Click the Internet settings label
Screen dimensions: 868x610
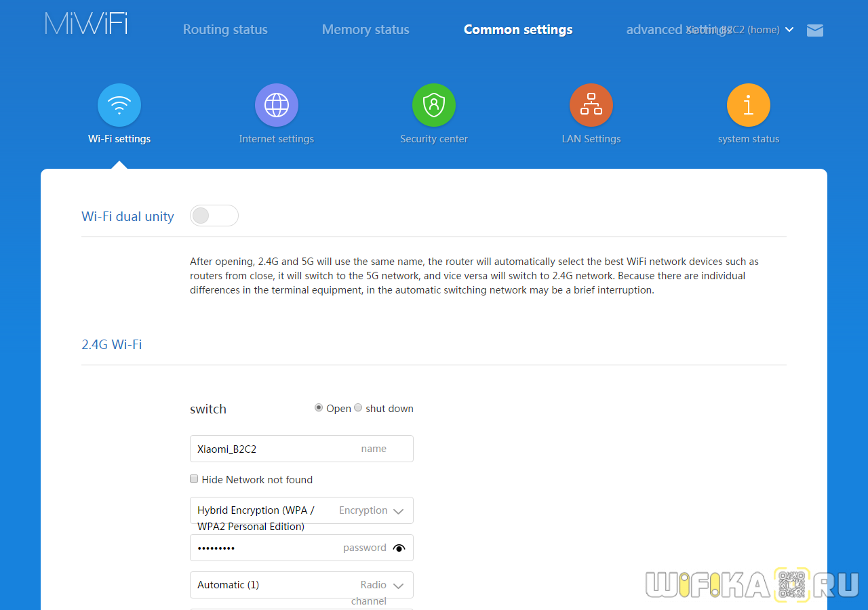click(x=277, y=139)
